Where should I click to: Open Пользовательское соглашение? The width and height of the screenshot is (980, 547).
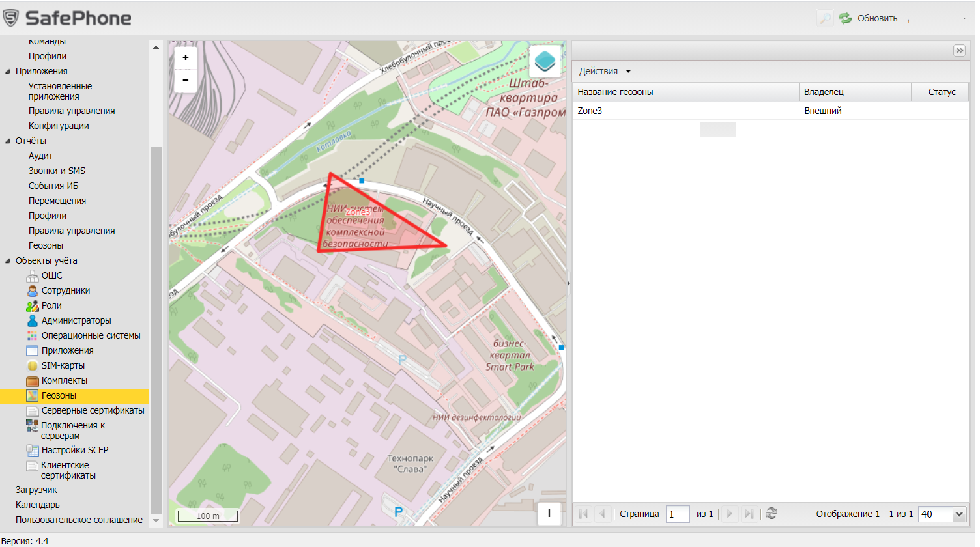point(79,520)
